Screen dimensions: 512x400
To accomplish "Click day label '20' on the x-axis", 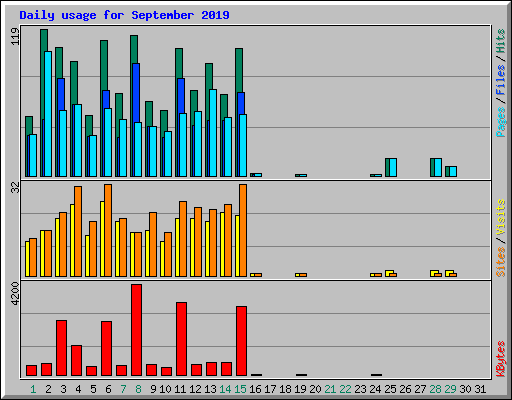I will tap(315, 389).
